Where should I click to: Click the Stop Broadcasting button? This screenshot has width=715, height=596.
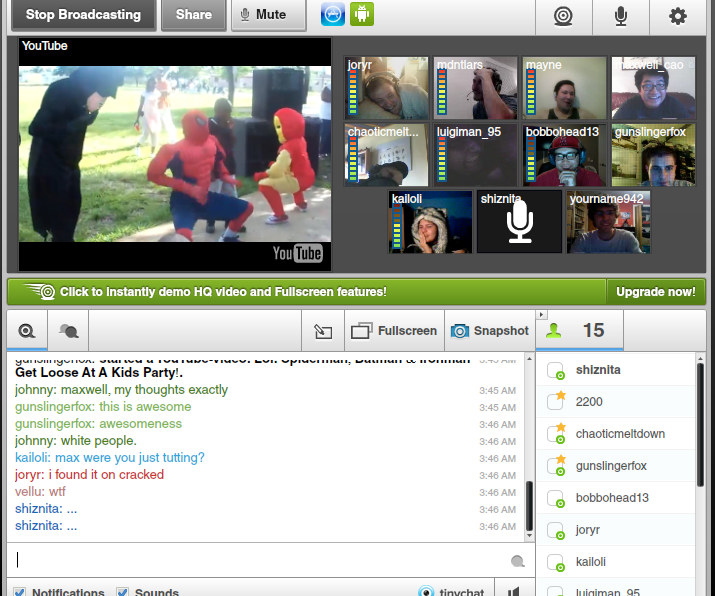click(83, 15)
